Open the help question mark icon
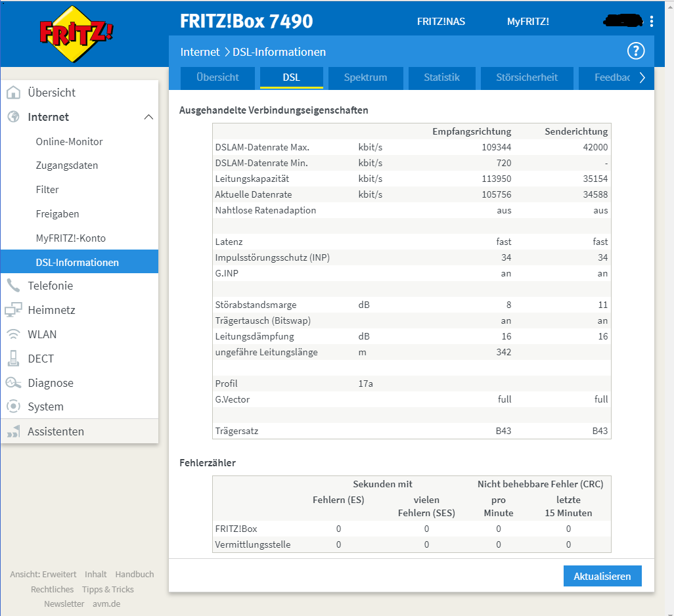This screenshot has width=674, height=616. [636, 51]
